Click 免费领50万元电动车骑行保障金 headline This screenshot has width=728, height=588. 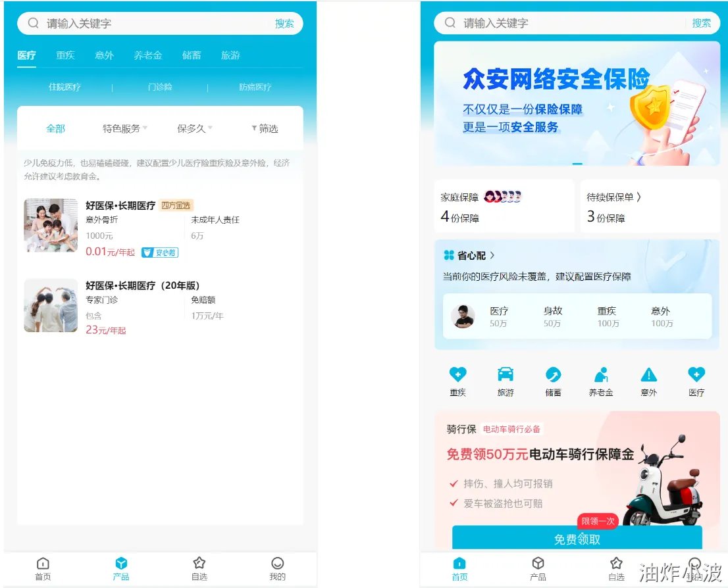click(540, 454)
